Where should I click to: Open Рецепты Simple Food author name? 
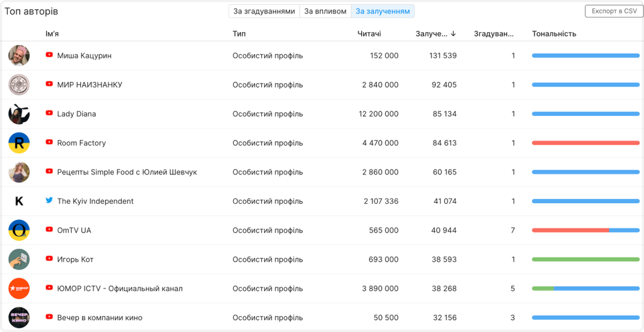coord(127,172)
